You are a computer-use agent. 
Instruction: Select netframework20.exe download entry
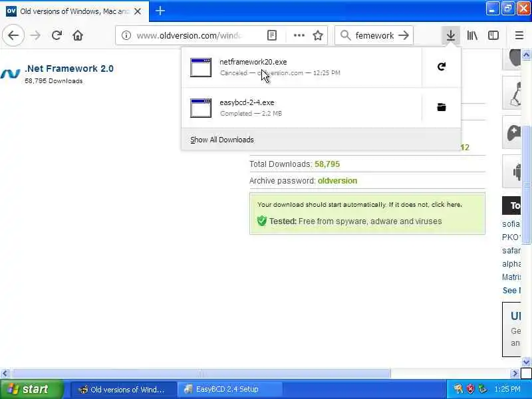[x=302, y=67]
